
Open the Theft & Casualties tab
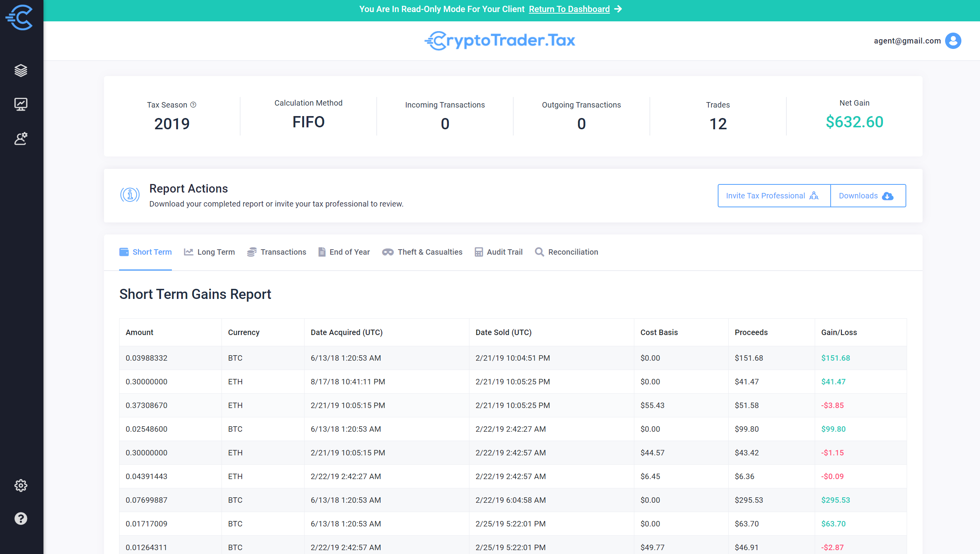422,252
